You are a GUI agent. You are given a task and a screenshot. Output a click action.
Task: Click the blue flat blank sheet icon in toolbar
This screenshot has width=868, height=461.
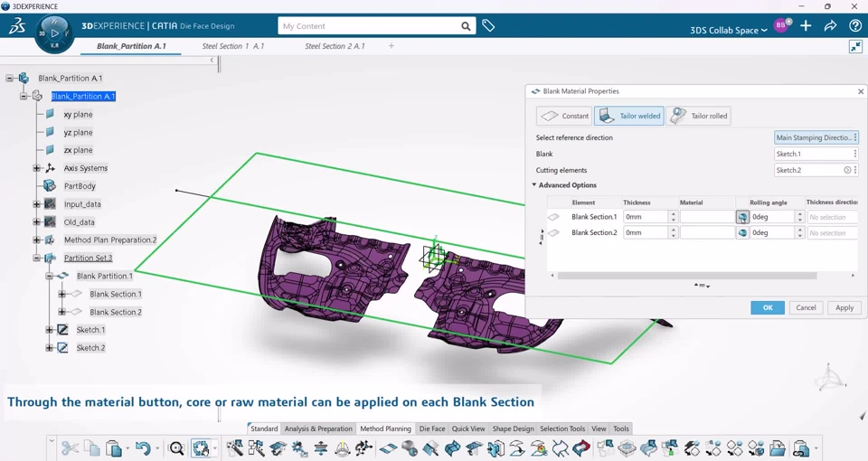coord(388,447)
